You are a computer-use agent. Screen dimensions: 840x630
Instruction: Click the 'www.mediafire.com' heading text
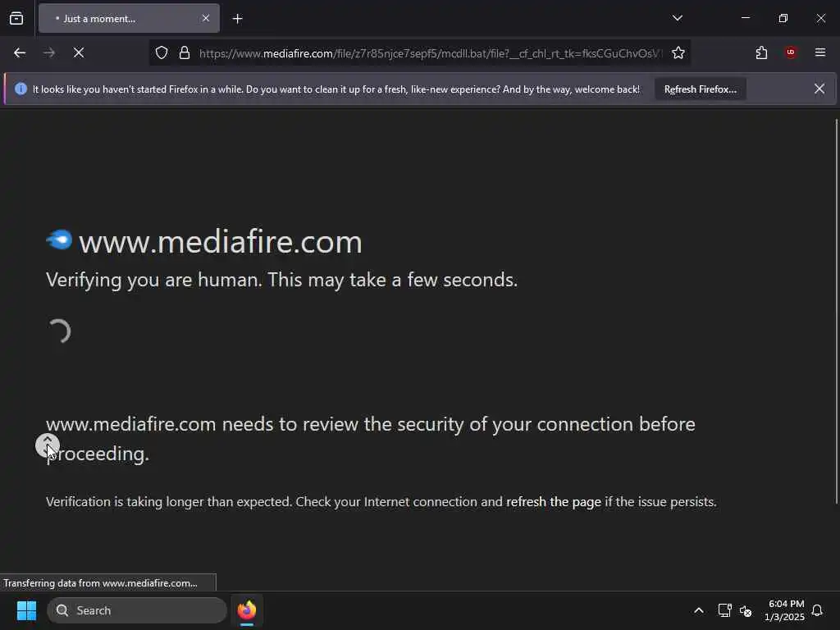pyautogui.click(x=220, y=242)
